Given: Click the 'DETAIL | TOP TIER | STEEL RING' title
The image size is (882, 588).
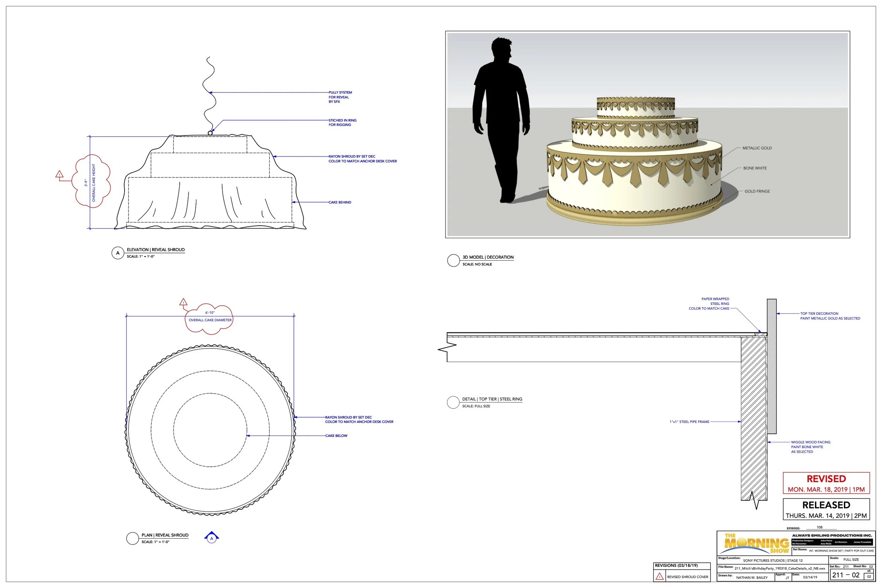Looking at the screenshot, I should coord(492,399).
